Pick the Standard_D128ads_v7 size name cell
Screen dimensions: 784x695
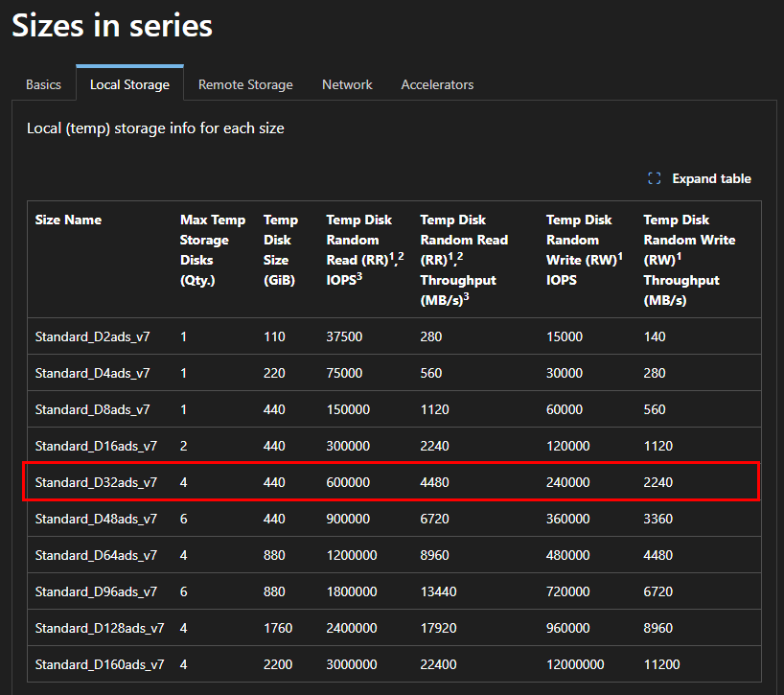100,628
